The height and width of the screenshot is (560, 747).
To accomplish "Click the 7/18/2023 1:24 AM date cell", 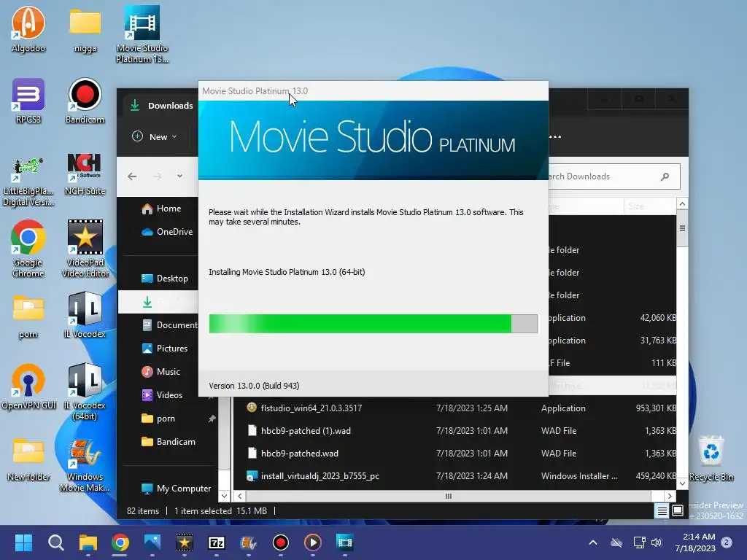I will coord(472,476).
